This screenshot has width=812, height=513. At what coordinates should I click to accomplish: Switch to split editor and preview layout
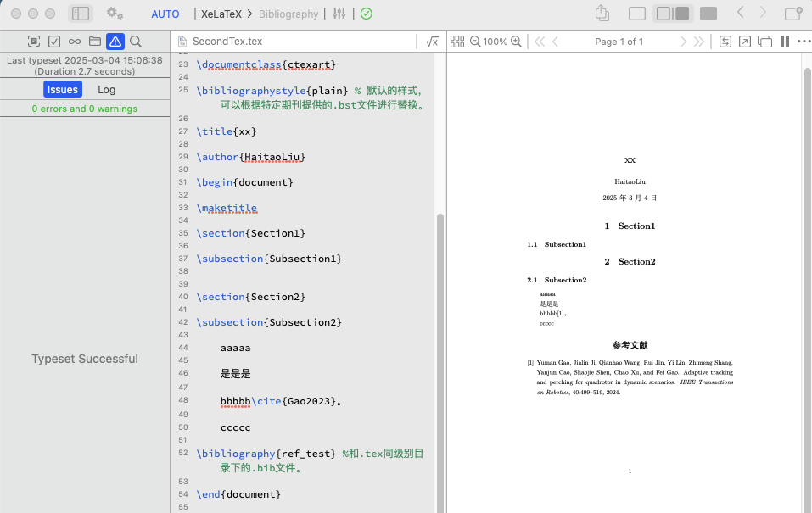pos(672,14)
